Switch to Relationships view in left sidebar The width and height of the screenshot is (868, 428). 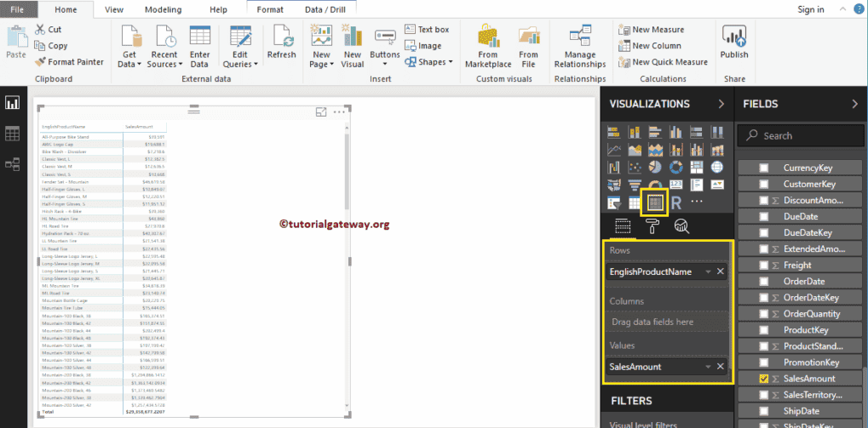coord(12,163)
